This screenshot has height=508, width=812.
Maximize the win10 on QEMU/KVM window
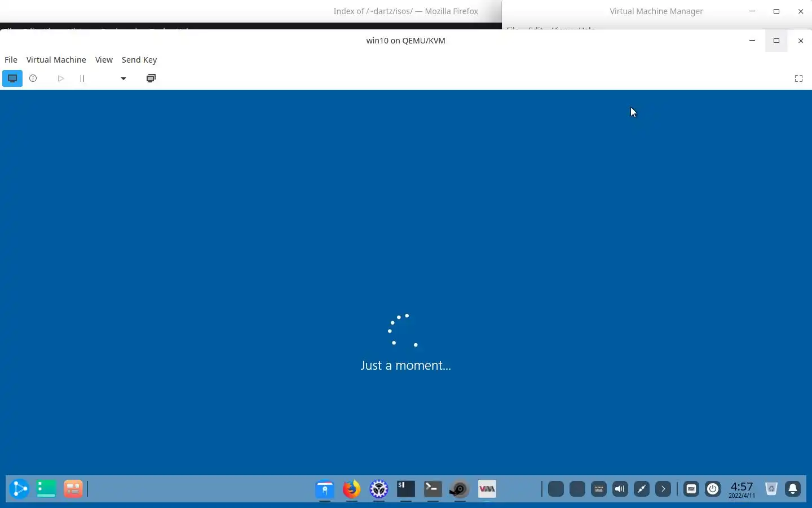tap(776, 41)
